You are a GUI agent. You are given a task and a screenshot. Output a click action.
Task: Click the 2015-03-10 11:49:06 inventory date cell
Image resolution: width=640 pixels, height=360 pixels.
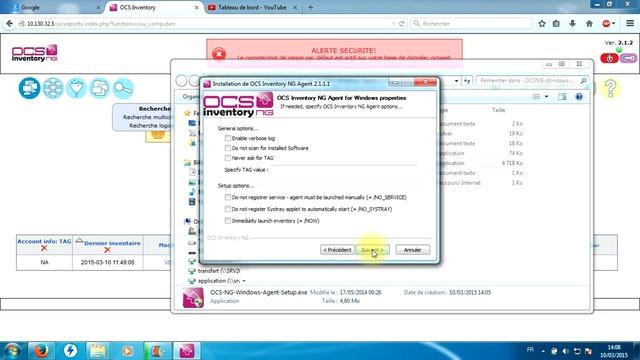pyautogui.click(x=107, y=262)
